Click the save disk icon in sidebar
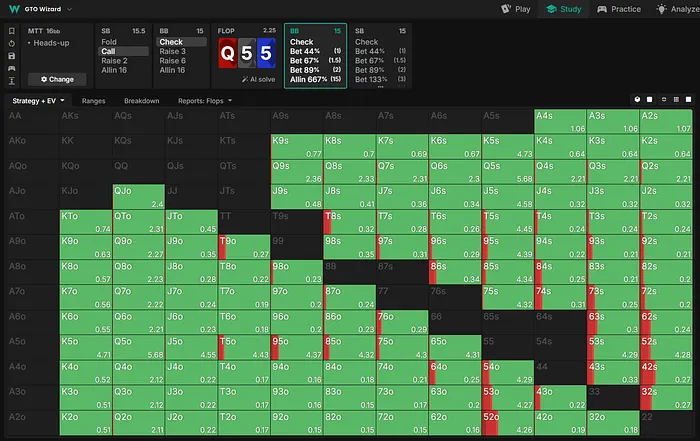 click(x=10, y=55)
